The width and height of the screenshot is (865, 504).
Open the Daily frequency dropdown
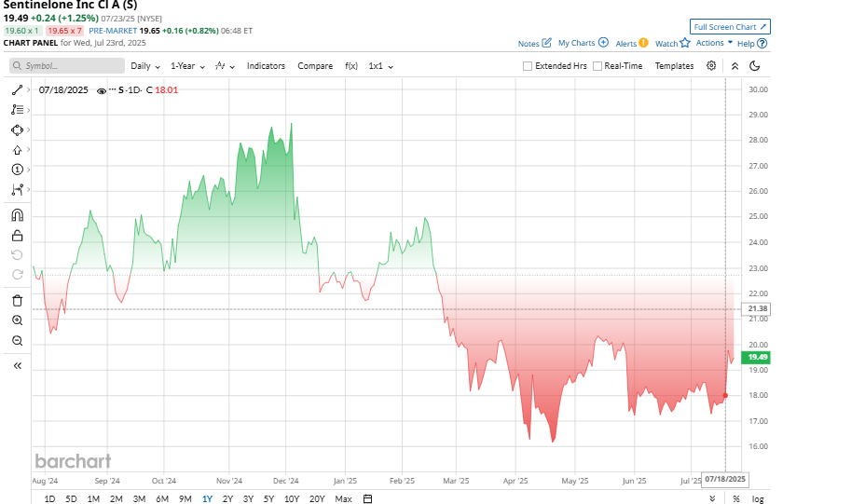(145, 66)
